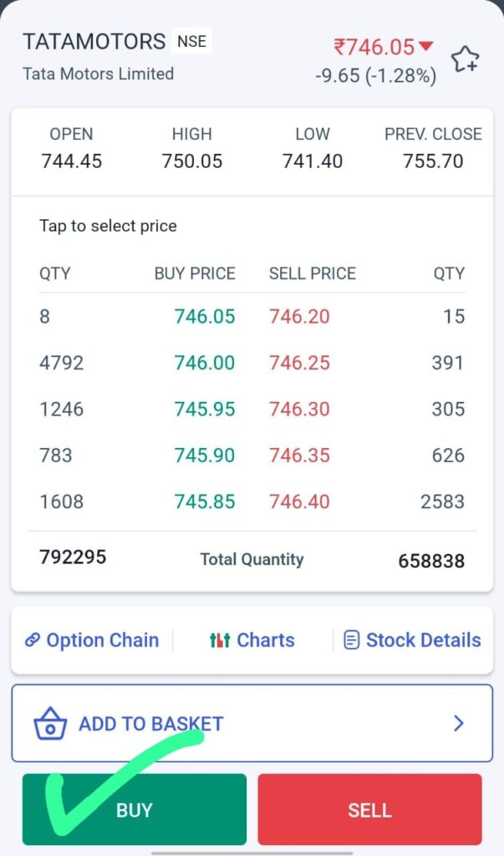The image size is (504, 856).
Task: Click the chevron on ADD TO BASKET row
Action: click(458, 725)
